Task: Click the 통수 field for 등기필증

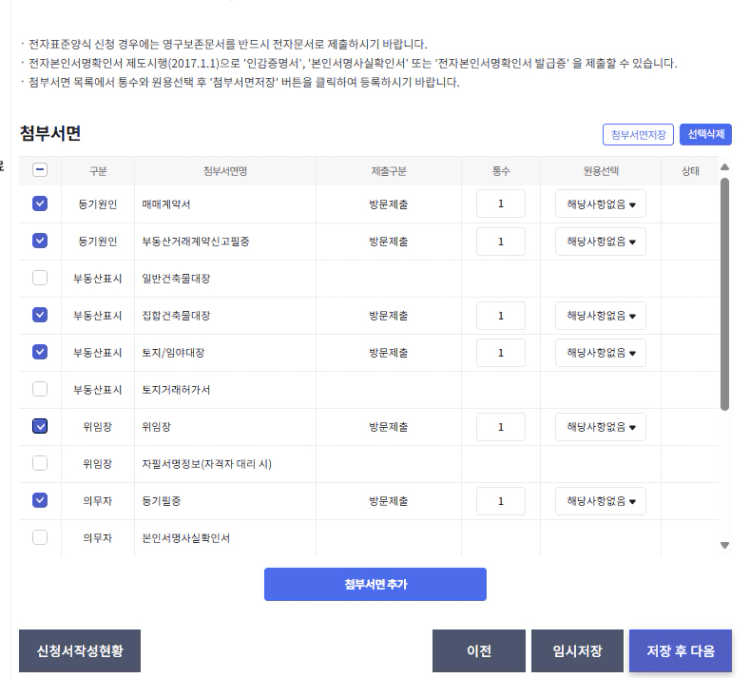Action: 501,501
